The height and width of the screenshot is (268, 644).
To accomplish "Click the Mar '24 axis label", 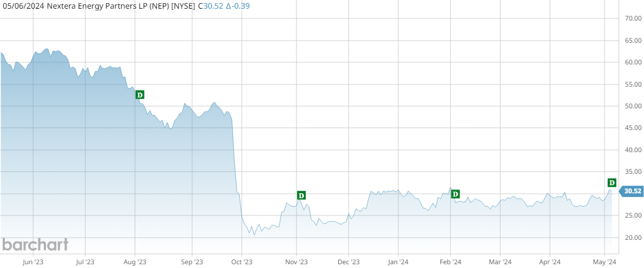I will [x=501, y=262].
